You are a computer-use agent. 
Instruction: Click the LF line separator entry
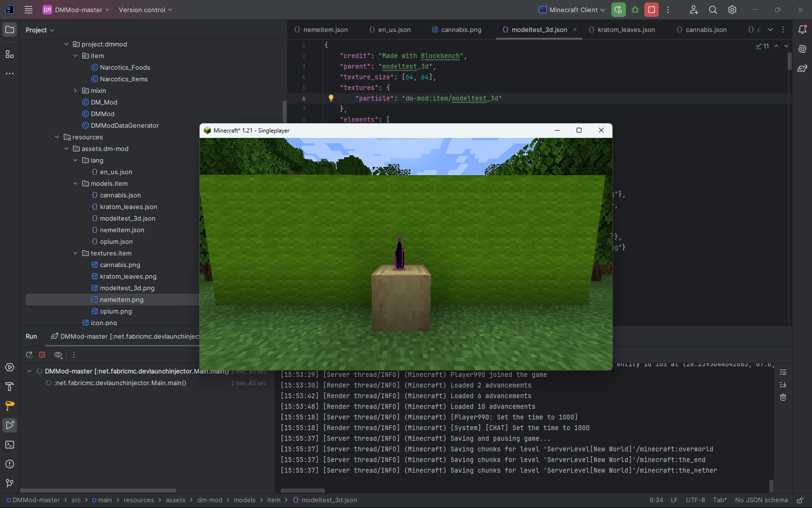pyautogui.click(x=674, y=500)
